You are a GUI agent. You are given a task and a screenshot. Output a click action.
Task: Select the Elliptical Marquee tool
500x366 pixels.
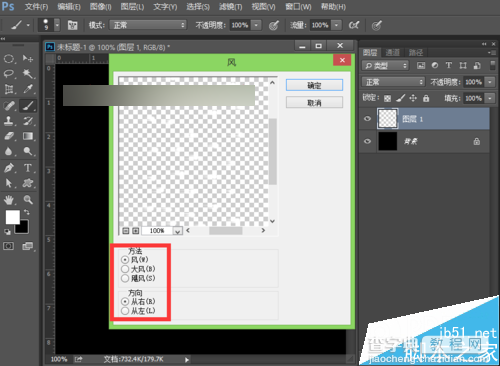tap(9, 59)
